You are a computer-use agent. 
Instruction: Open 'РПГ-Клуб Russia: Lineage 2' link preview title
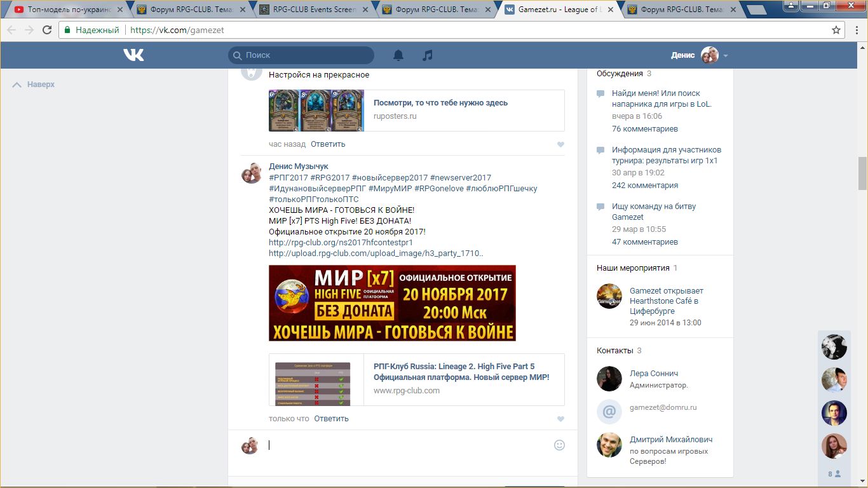461,372
